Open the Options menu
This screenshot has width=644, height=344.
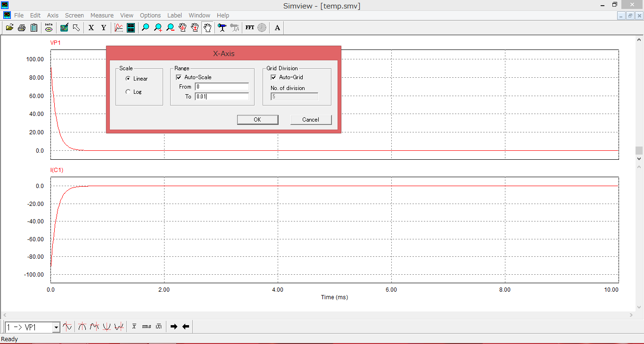(150, 15)
